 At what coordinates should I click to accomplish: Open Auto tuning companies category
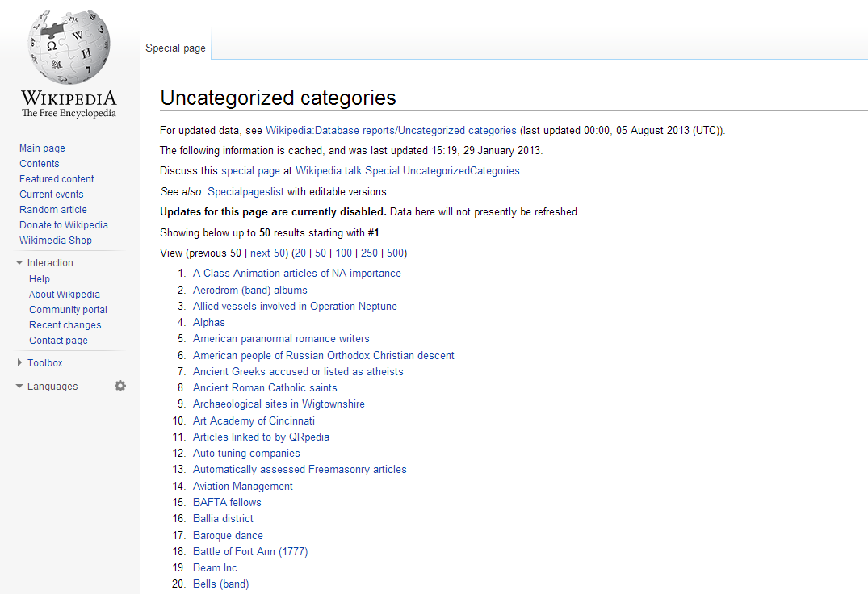click(x=246, y=453)
